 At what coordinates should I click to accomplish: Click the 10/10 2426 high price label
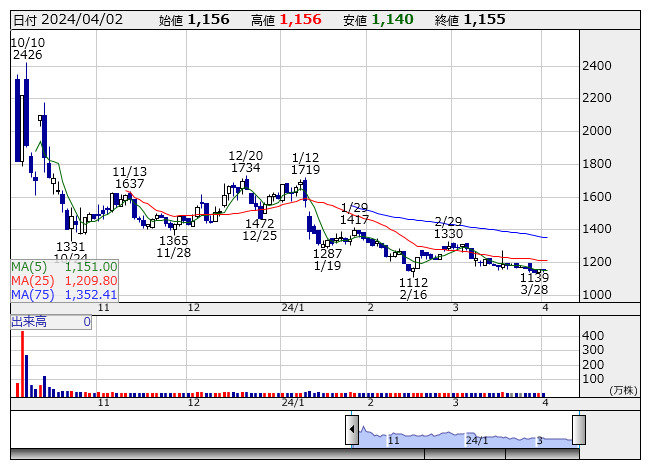pyautogui.click(x=28, y=48)
